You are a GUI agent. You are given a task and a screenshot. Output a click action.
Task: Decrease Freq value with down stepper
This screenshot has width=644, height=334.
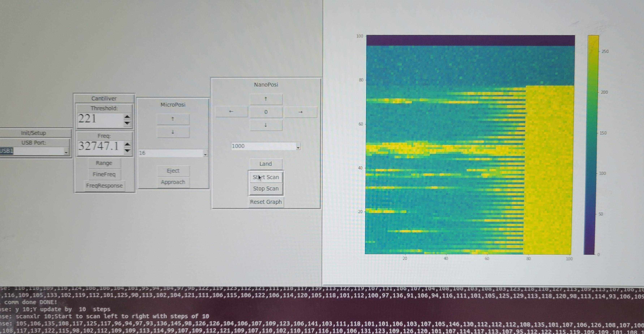pos(127,150)
